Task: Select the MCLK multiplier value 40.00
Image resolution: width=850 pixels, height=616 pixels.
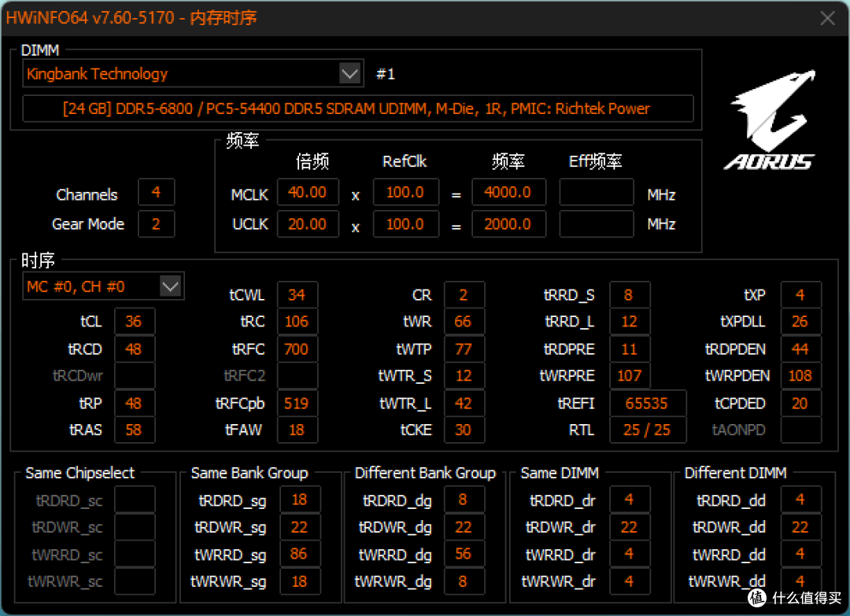Action: click(x=307, y=193)
